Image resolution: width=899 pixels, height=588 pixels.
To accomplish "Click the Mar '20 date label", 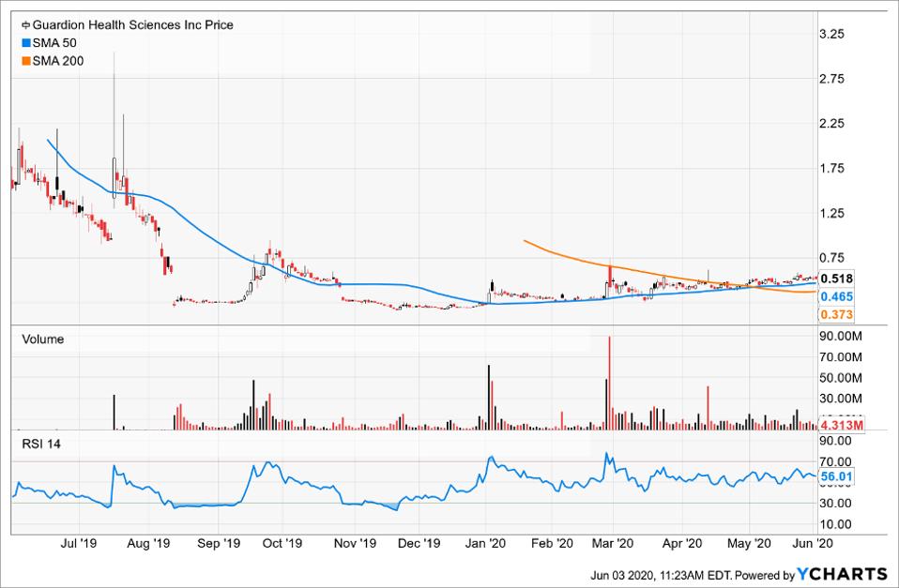I will pos(614,543).
